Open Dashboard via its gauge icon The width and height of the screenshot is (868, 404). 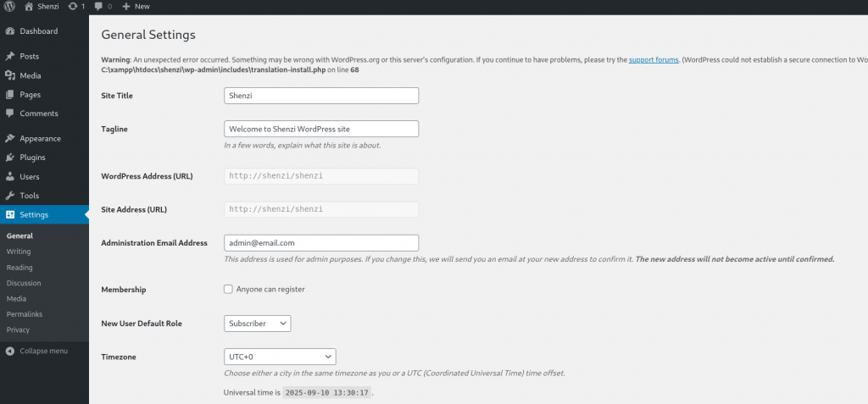click(x=10, y=31)
